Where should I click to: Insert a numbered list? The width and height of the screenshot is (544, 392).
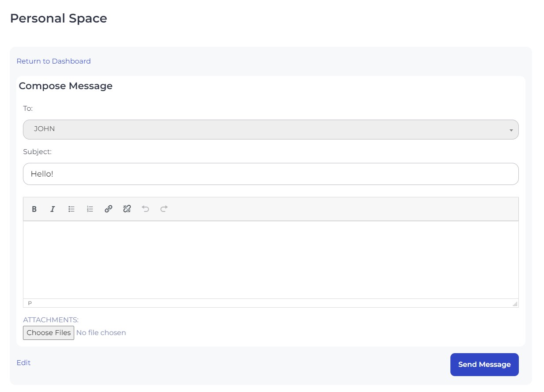click(x=90, y=209)
